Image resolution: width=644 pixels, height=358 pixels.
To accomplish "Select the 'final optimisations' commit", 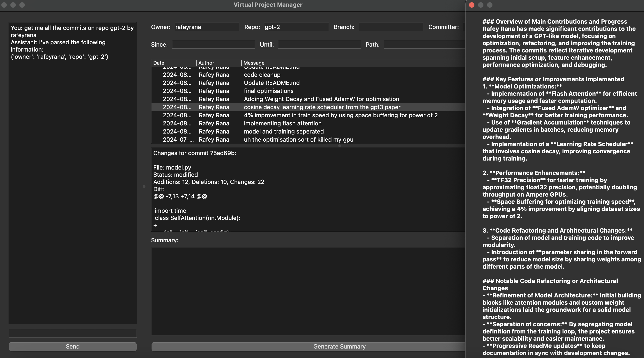I will [x=269, y=91].
